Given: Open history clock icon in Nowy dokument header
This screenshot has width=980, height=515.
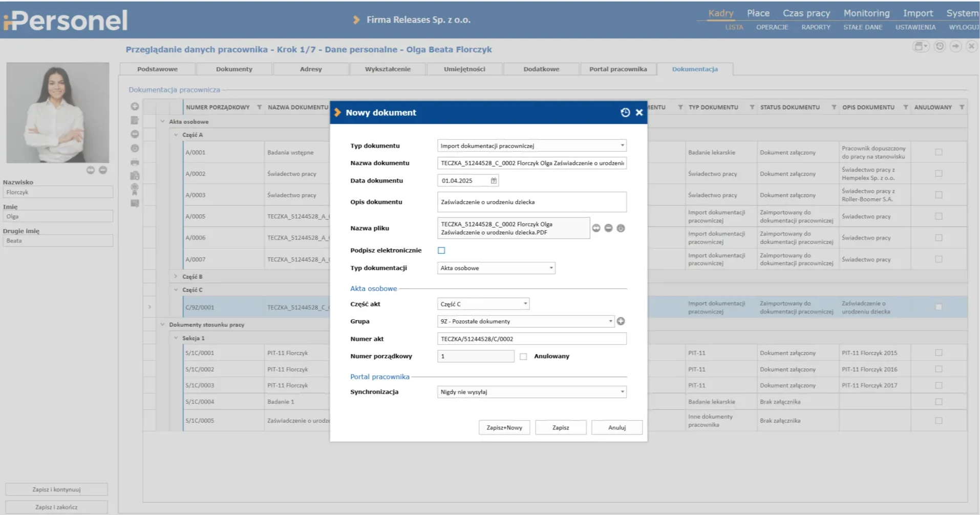Looking at the screenshot, I should click(x=625, y=113).
